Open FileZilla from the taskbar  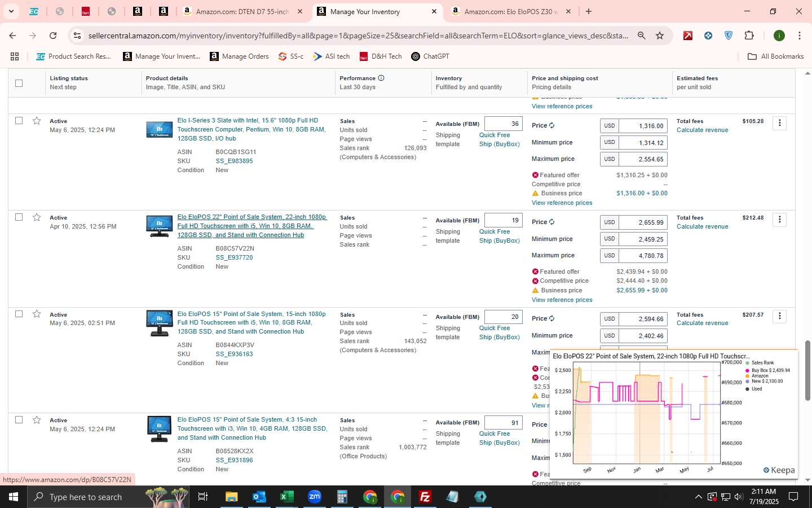[x=425, y=497]
